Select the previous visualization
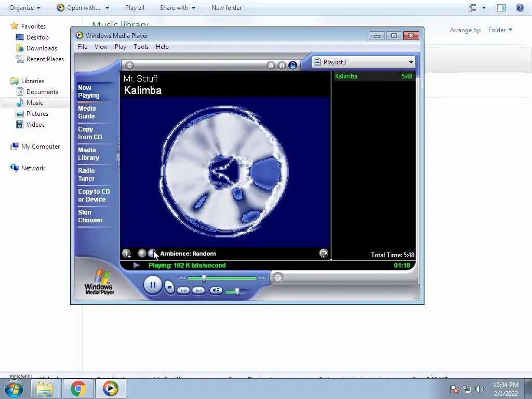The image size is (532, 399). [x=142, y=253]
